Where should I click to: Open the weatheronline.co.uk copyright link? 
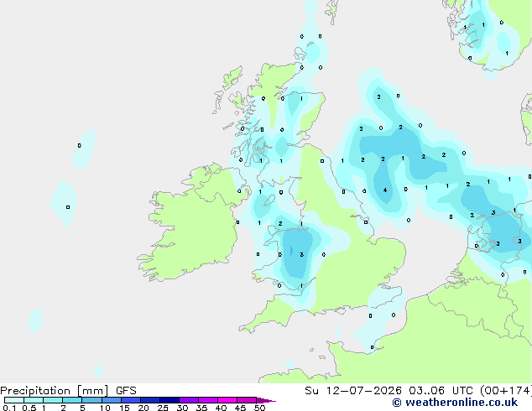coord(455,403)
